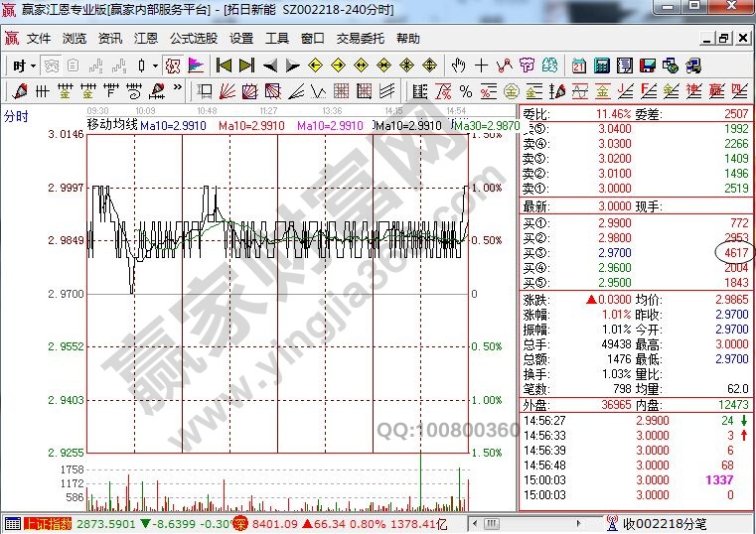Open the 公式选股 menu
Viewport: 756px width, 534px height.
(x=193, y=39)
